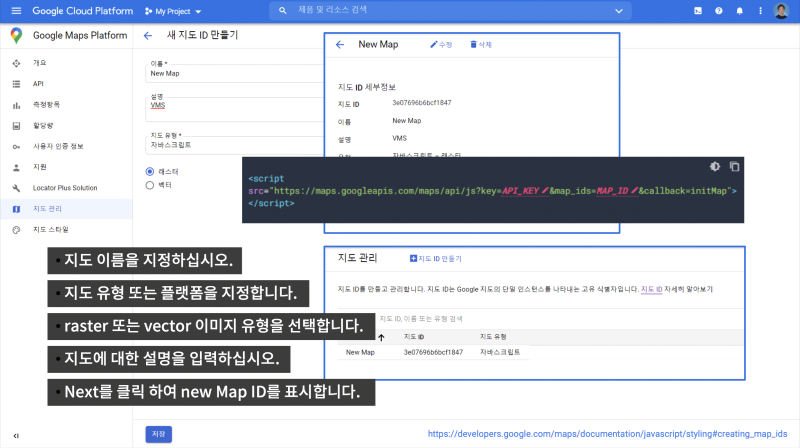Click the 저장 save button
The image size is (800, 448).
pyautogui.click(x=159, y=434)
